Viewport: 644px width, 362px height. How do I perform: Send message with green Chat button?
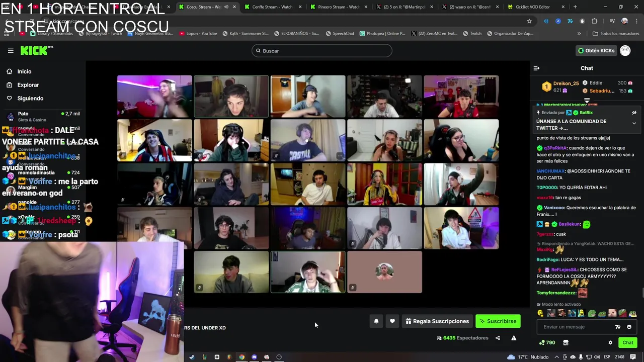point(628,343)
